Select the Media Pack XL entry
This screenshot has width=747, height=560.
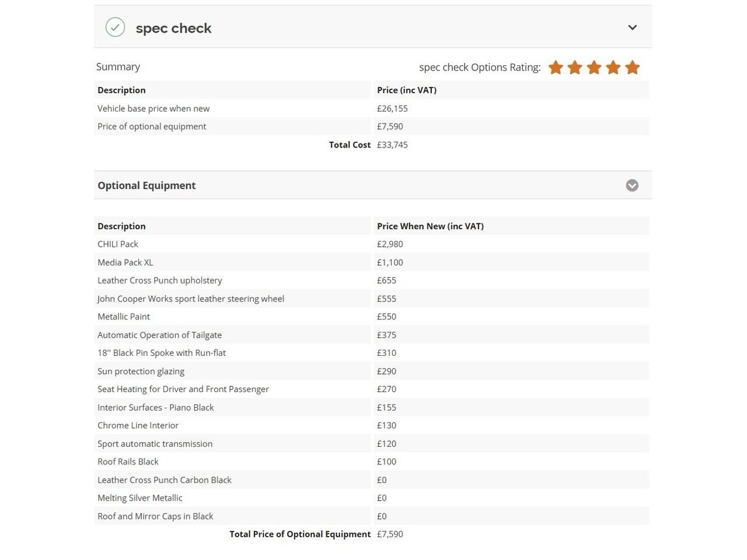(x=372, y=262)
